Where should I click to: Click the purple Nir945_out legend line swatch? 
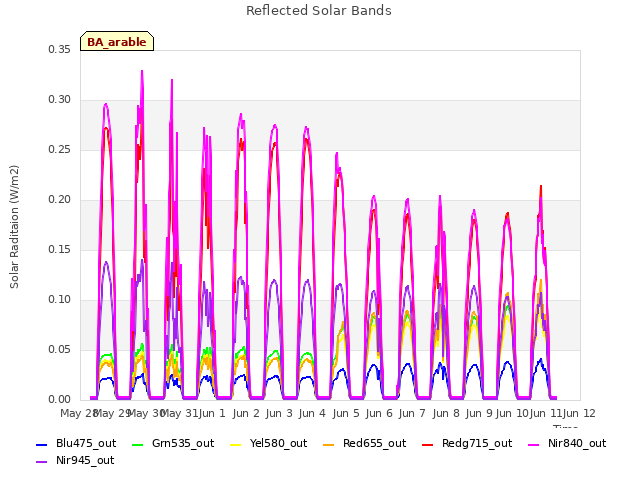click(42, 462)
